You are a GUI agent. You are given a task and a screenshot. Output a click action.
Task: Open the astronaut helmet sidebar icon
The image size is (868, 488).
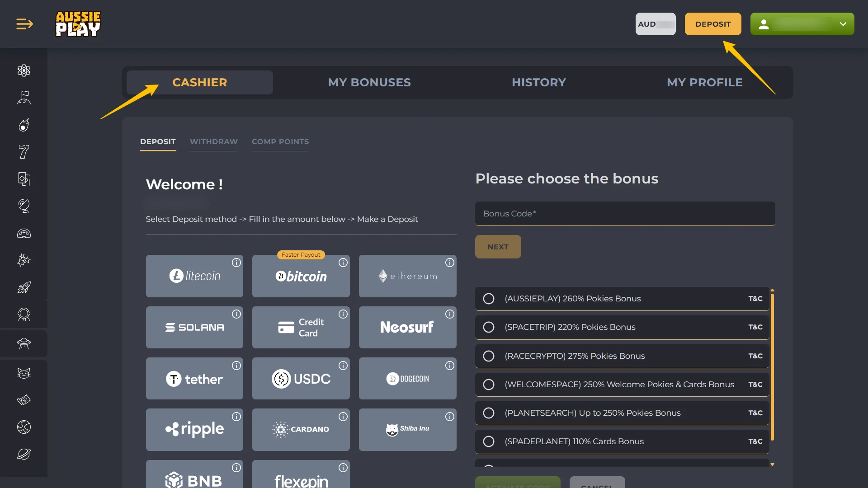click(24, 314)
